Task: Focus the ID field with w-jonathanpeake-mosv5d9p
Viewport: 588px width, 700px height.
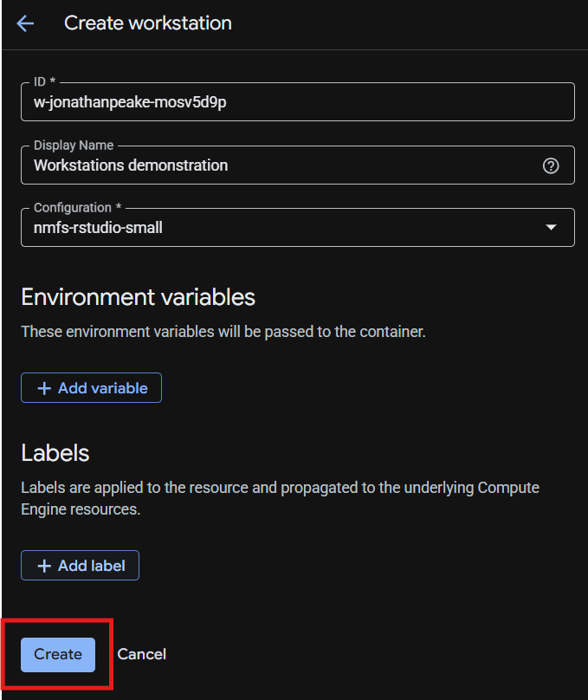Action: point(298,101)
